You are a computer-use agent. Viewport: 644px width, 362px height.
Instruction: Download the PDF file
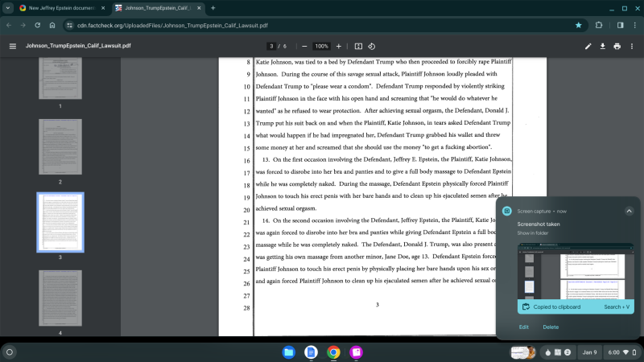pyautogui.click(x=602, y=47)
